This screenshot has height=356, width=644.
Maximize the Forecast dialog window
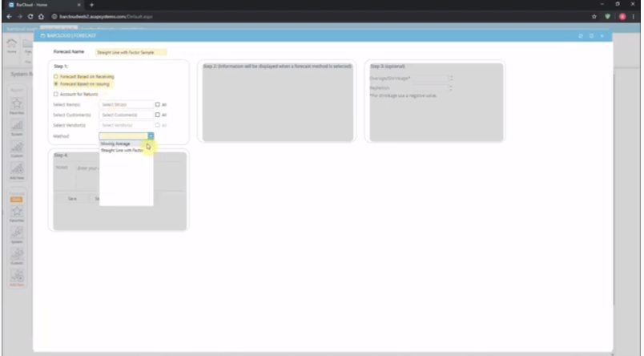pyautogui.click(x=591, y=36)
